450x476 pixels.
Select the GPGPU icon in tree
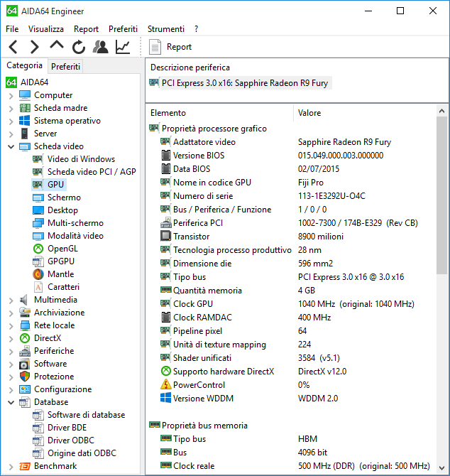pos(38,261)
